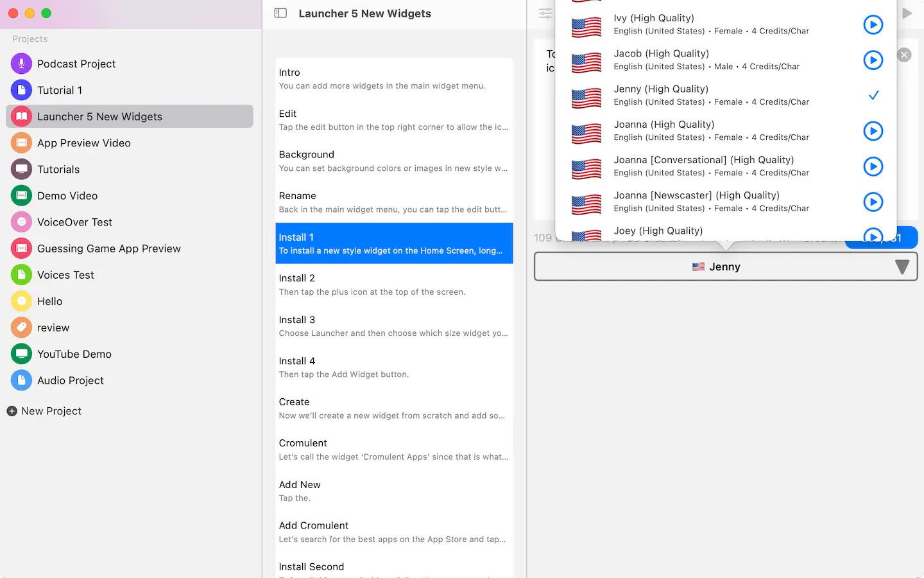The image size is (924, 578).
Task: Select the Cromulent section
Action: (394, 450)
